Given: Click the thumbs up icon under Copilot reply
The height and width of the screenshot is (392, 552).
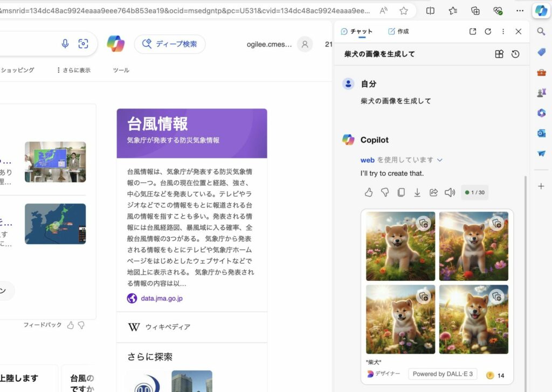Looking at the screenshot, I should [369, 192].
